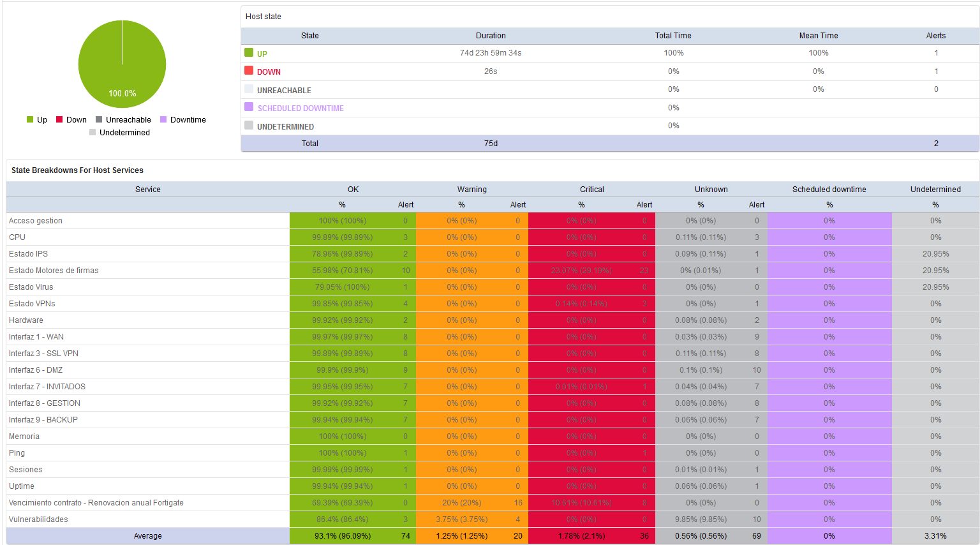Toggle the Downtime legend entry in chart

tap(183, 120)
